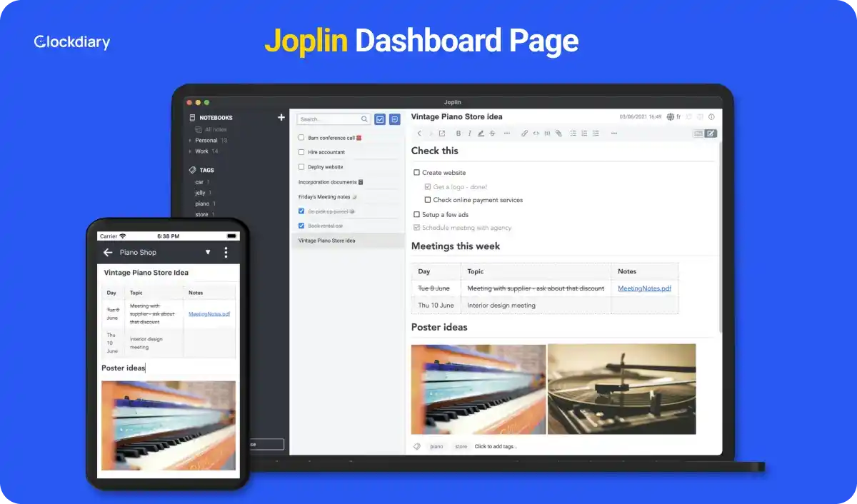Check the 'Hire accountant' to-do checkbox
Image resolution: width=857 pixels, height=504 pixels.
point(301,152)
